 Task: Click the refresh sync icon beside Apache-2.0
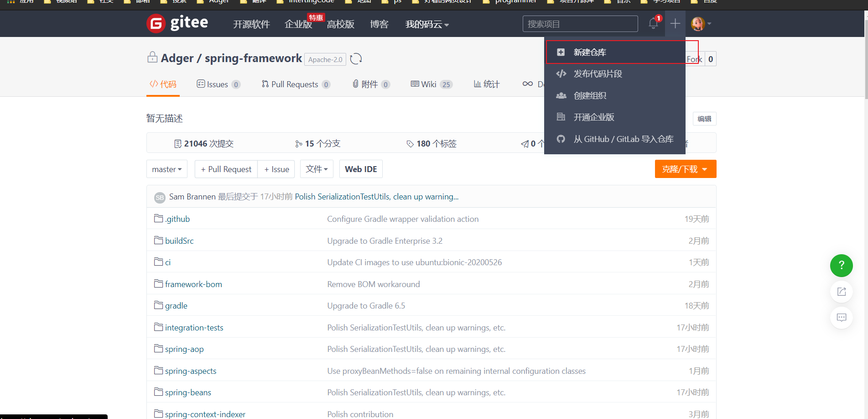(x=356, y=59)
